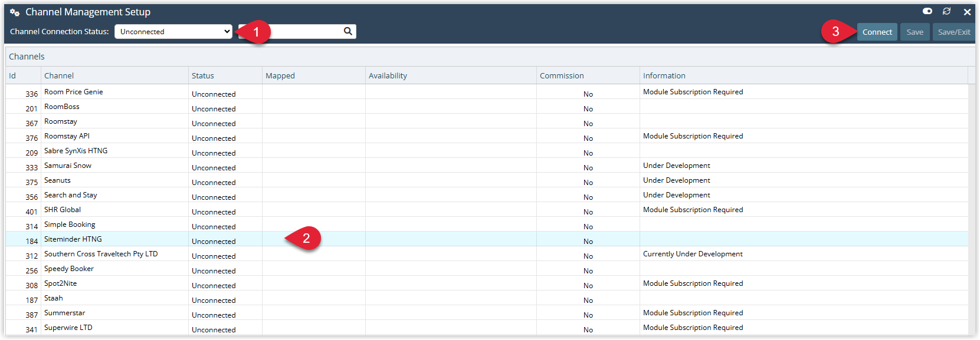Sort by the Status column header
Image resolution: width=980 pixels, height=340 pixels.
coord(225,75)
